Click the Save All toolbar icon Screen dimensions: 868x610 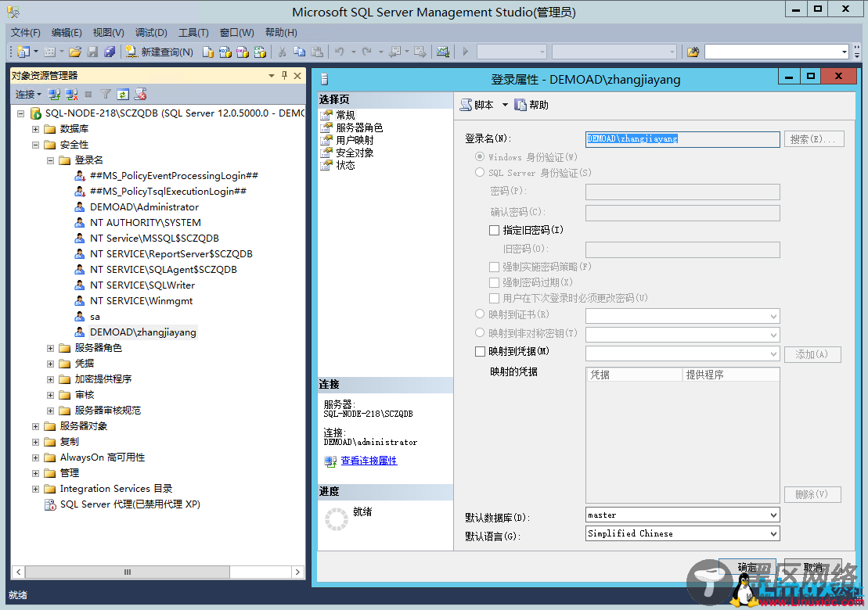click(110, 52)
